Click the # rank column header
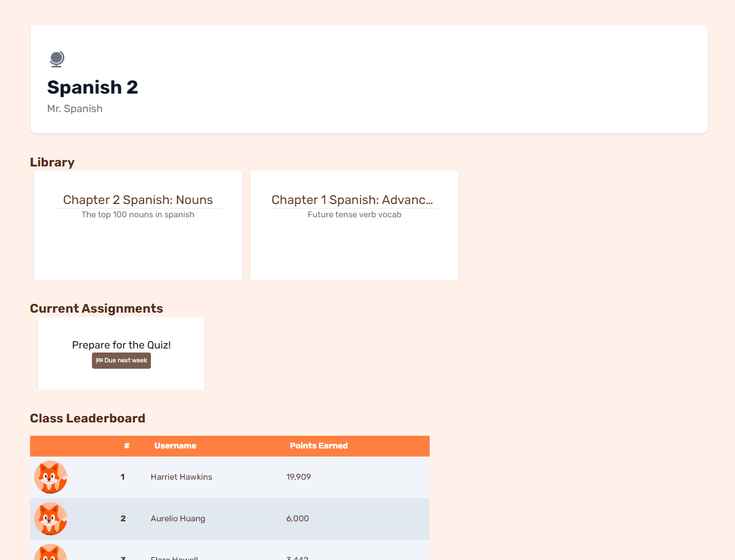The image size is (735, 560). pyautogui.click(x=127, y=446)
